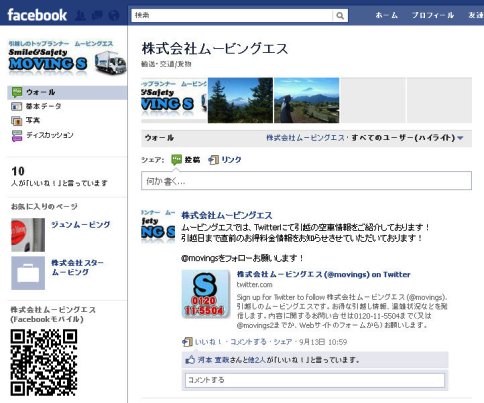Click 輸送・交通/貨物 category text
The height and width of the screenshot is (403, 484).
pos(166,64)
